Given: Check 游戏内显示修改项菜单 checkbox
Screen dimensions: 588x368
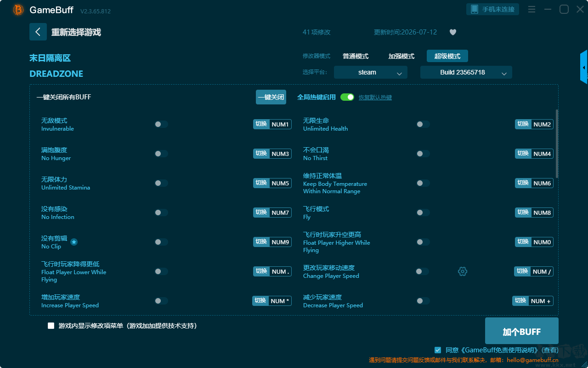Looking at the screenshot, I should pyautogui.click(x=51, y=326).
